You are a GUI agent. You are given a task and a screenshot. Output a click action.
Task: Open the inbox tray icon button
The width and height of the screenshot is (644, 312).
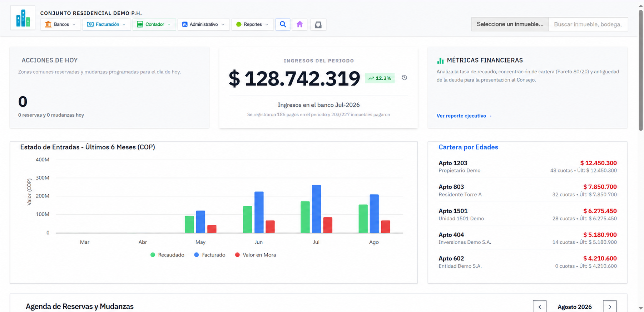tap(318, 24)
